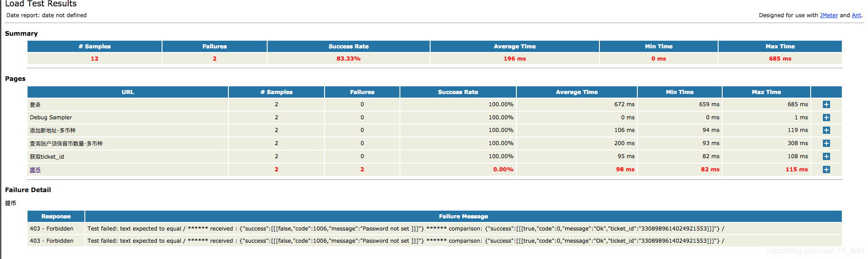Click the 查询账户须保留币数量-多币种 row name

pyautogui.click(x=66, y=144)
